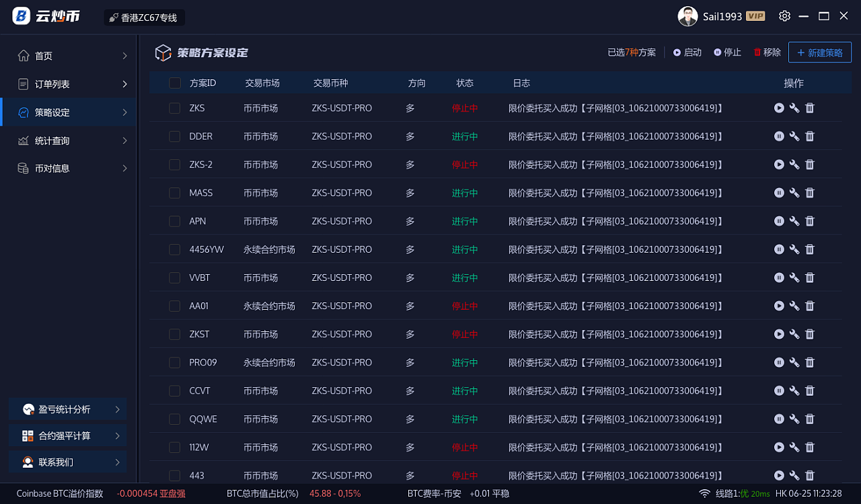Click the 合约强平计算 calculator icon
This screenshot has height=504, width=861.
(x=27, y=435)
